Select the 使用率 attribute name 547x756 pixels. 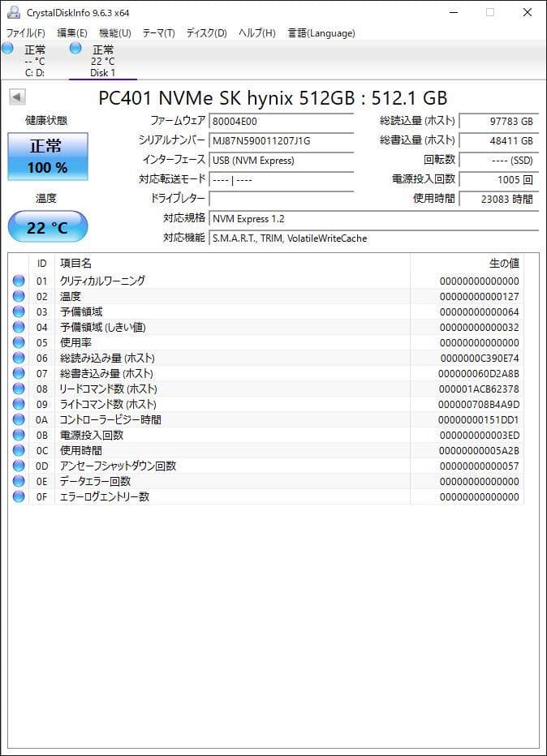[75, 342]
